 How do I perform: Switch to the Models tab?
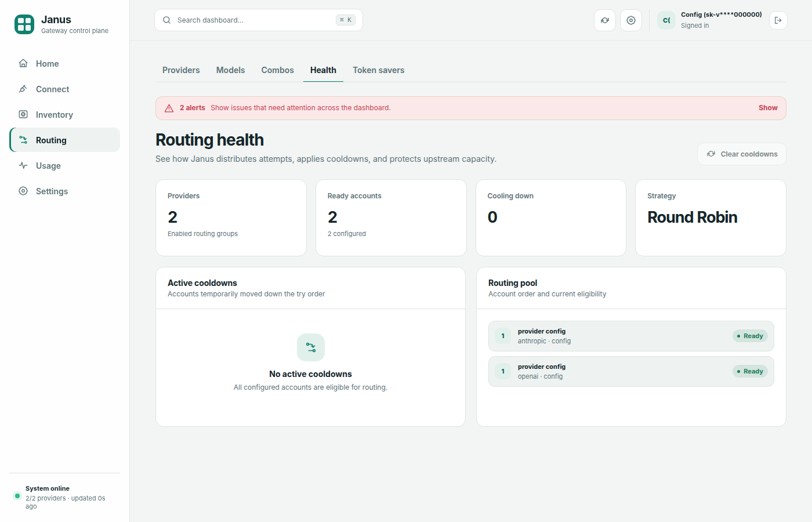click(x=230, y=70)
